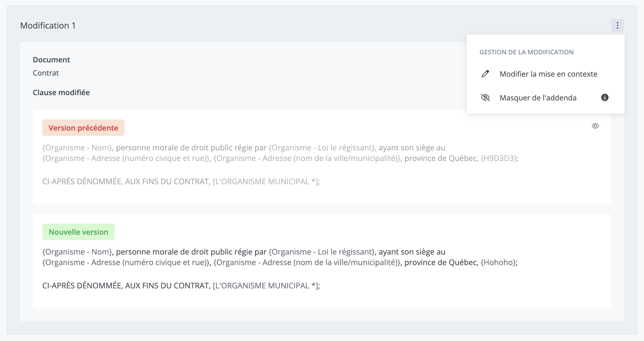Click {Organisme - Nom} in the Nouvelle version text
Image resolution: width=644 pixels, height=341 pixels.
[77, 252]
